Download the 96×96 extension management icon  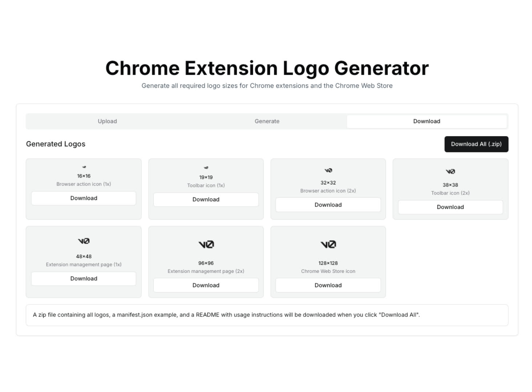point(206,285)
